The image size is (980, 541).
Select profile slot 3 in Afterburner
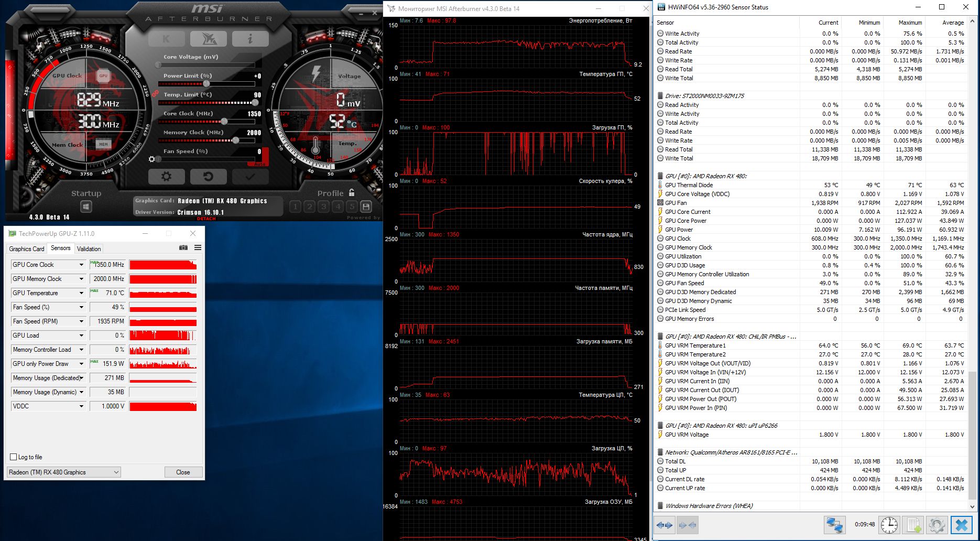(x=323, y=207)
